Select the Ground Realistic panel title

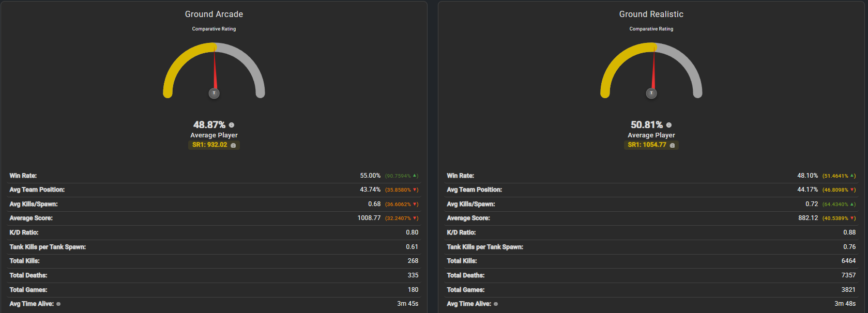coord(651,14)
